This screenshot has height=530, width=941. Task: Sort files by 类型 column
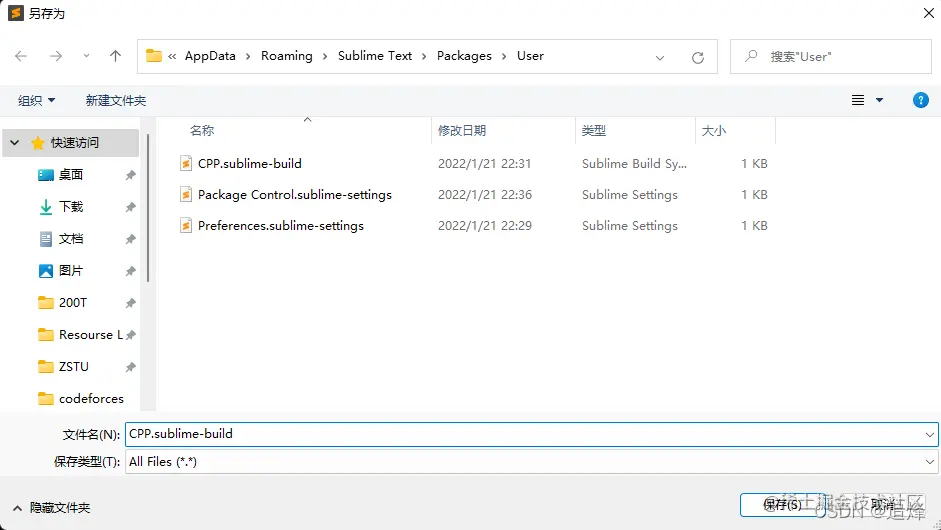coord(594,130)
